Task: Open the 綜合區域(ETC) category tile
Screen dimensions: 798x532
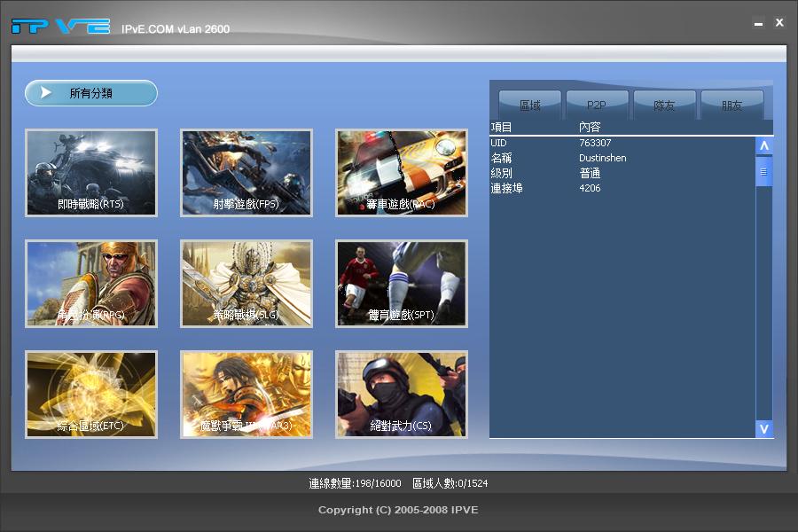Action: click(x=91, y=394)
